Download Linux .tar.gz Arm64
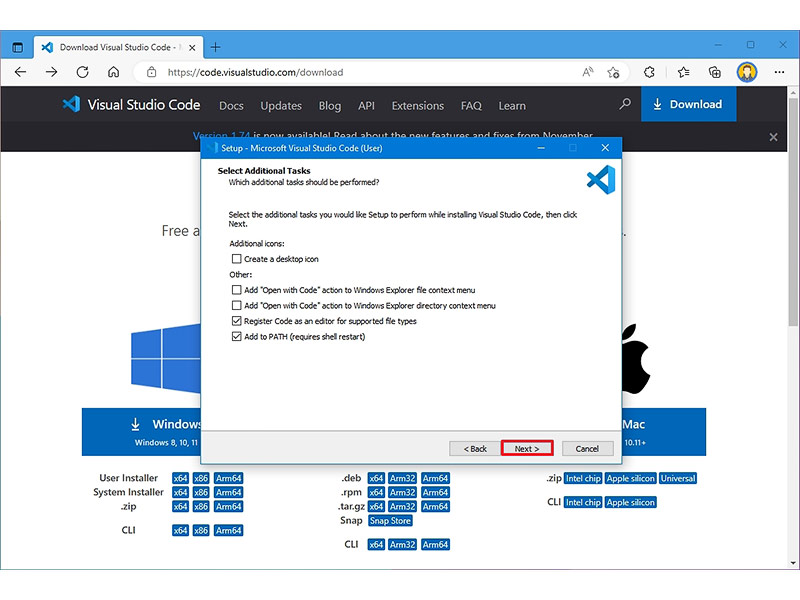Viewport: 800px width, 600px height. (x=435, y=506)
